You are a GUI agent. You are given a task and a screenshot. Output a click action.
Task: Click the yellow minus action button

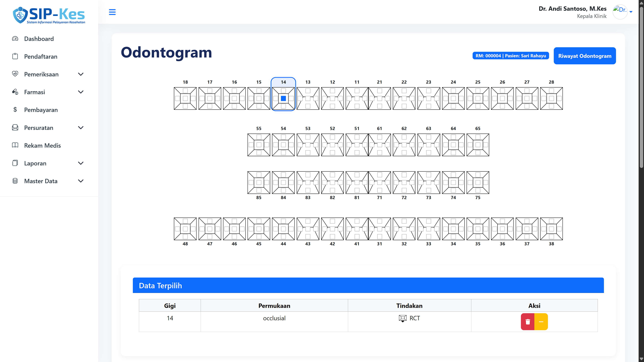[541, 322]
